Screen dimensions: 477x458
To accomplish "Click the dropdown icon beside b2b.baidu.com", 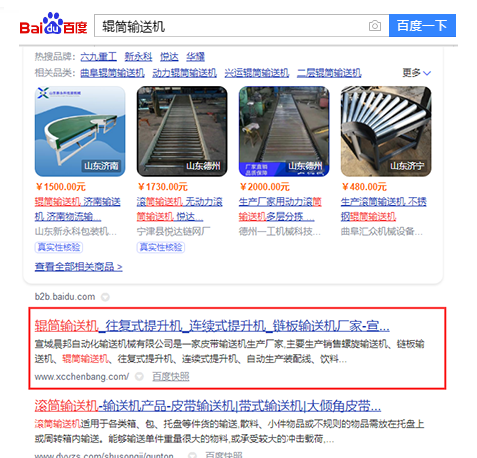I will coord(105,297).
